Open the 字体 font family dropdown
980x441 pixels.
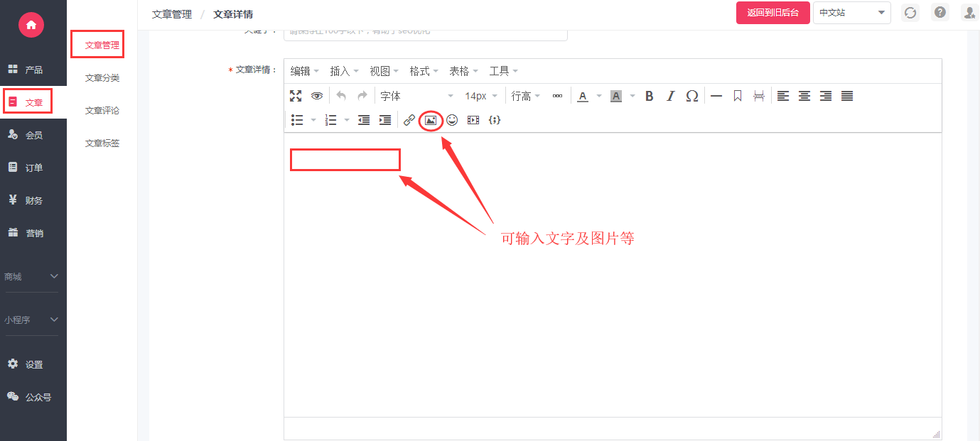[416, 96]
